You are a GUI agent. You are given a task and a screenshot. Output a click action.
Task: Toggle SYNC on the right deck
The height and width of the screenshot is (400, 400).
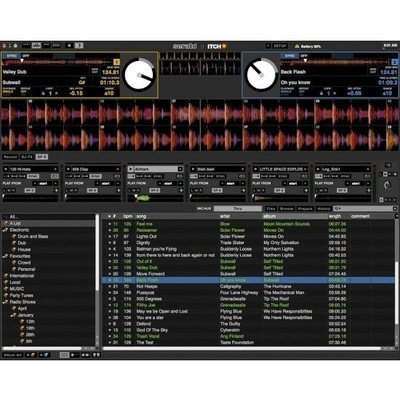289,56
